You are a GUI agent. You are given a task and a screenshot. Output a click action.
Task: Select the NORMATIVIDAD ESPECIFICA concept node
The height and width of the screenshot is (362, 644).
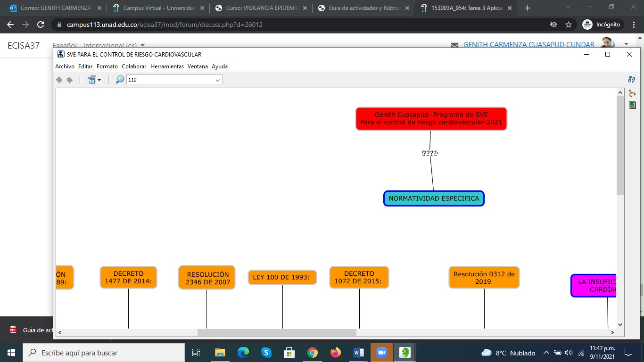click(434, 198)
